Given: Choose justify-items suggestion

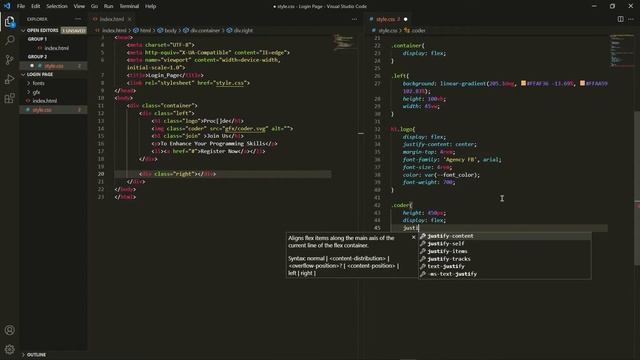Looking at the screenshot, I should (505, 251).
